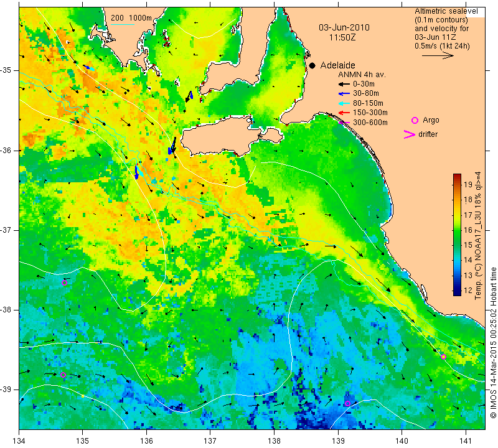498x448 pixels.
Task: Click ANMN current arrow near 35S 135.1E
Action: click(89, 68)
